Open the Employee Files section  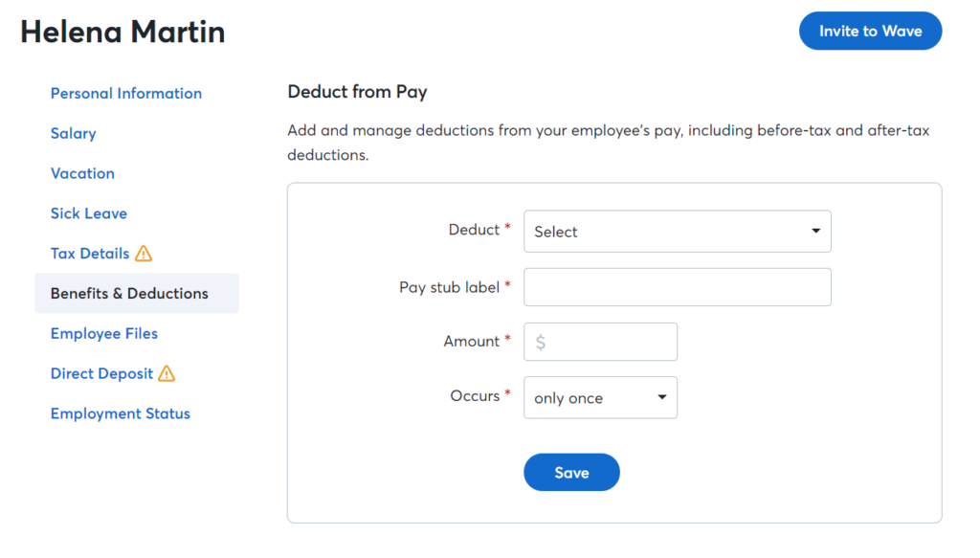[x=104, y=333]
